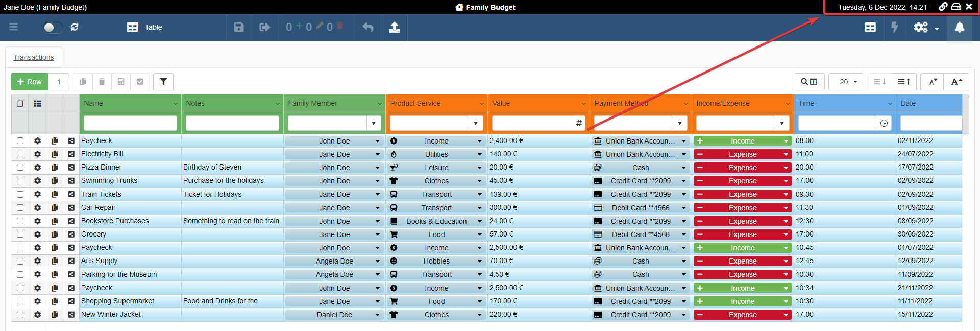Click the green add Row button
This screenshot has height=331, width=980.
coord(30,82)
